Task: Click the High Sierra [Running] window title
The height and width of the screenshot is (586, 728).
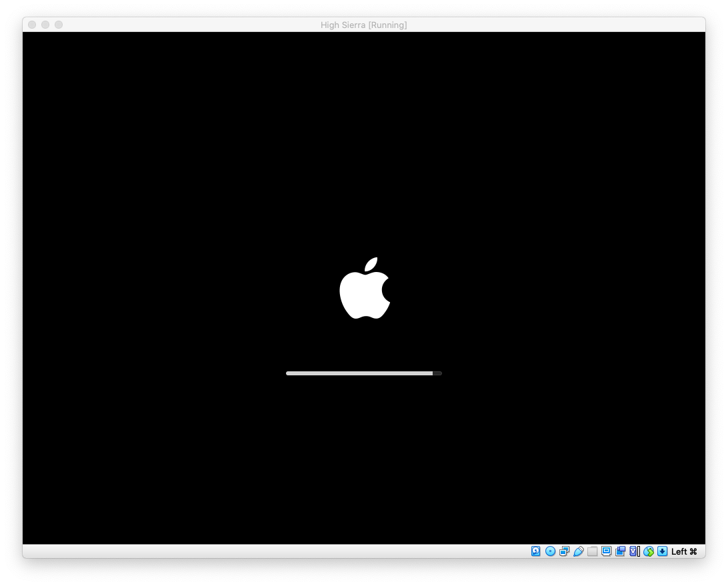Action: 363,25
